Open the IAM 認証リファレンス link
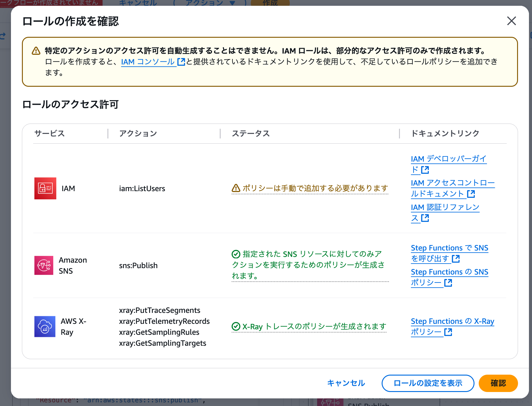 point(445,212)
